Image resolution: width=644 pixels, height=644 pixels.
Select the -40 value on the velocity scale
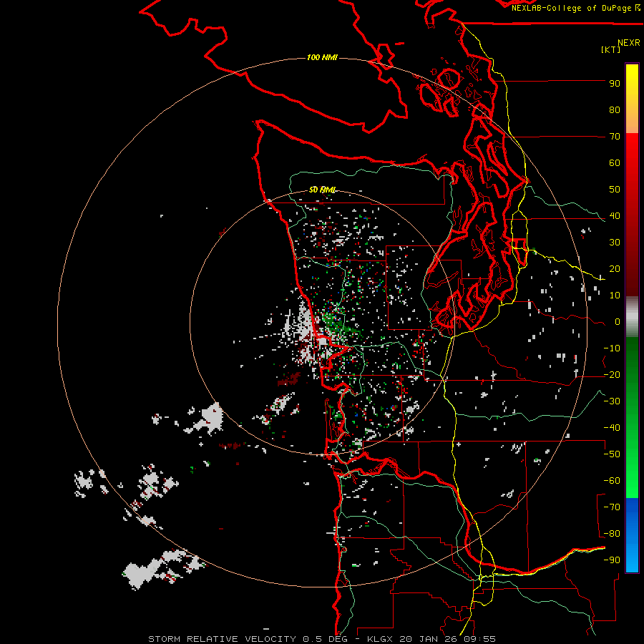coord(612,428)
